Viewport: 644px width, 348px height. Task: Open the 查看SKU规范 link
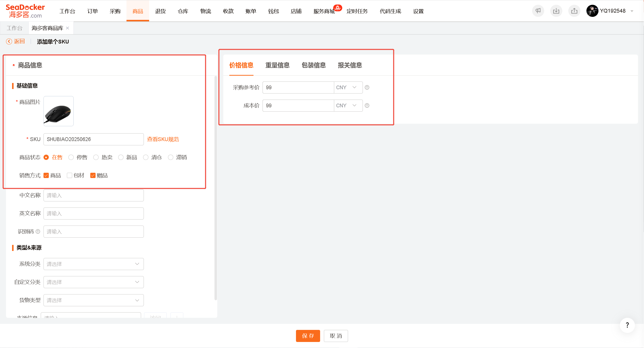pyautogui.click(x=163, y=139)
